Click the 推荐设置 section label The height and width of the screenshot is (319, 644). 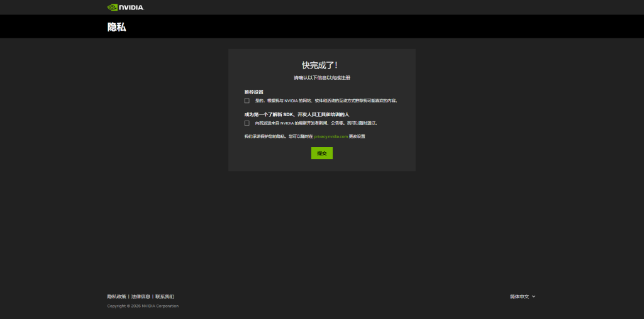(x=254, y=92)
